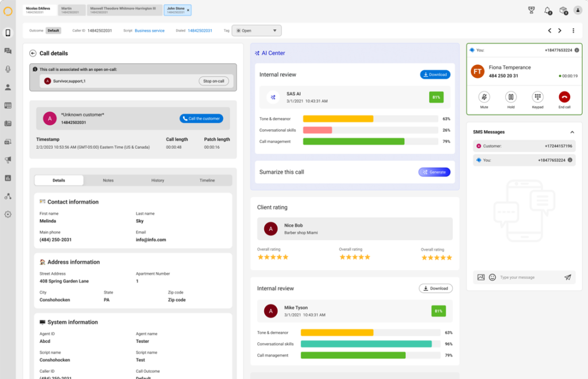Click the dialed number 14842502031 link
This screenshot has height=379, width=588.
[x=200, y=31]
